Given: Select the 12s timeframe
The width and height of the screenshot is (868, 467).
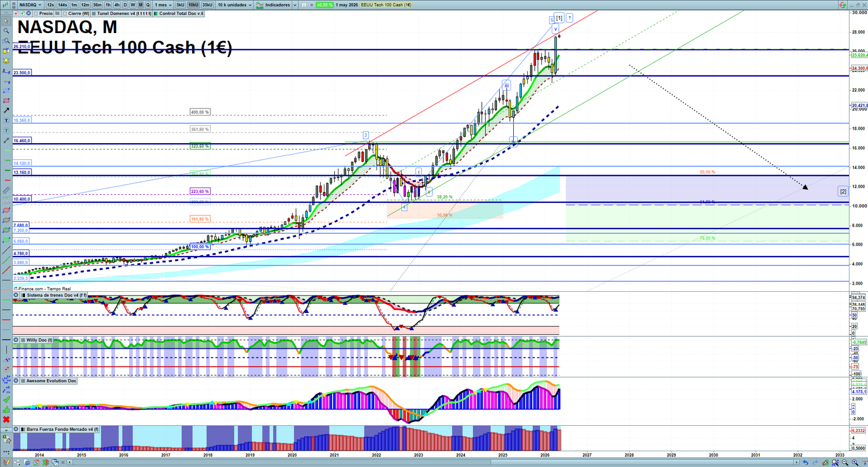Looking at the screenshot, I should point(50,5).
